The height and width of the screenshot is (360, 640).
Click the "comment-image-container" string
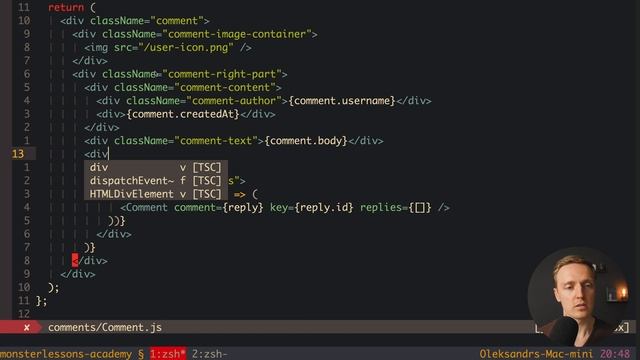tap(237, 34)
